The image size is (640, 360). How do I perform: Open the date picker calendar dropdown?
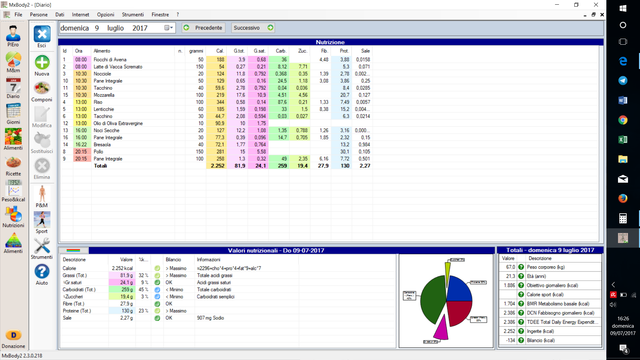coord(169,28)
